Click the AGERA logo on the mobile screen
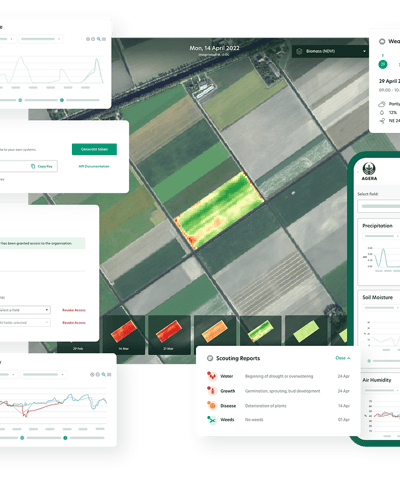The height and width of the screenshot is (480, 400). coord(369,171)
